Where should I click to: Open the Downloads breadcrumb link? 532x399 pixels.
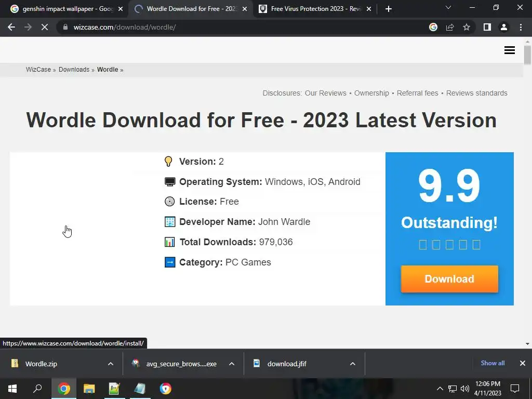[74, 70]
